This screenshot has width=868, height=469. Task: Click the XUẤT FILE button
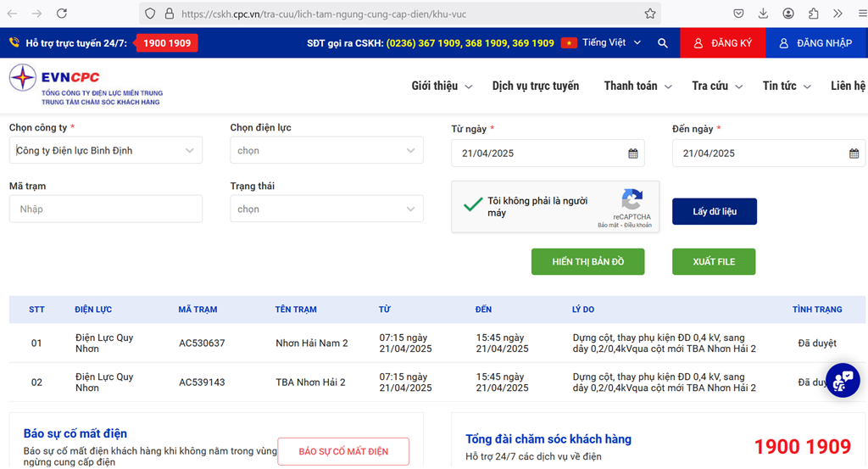point(714,261)
